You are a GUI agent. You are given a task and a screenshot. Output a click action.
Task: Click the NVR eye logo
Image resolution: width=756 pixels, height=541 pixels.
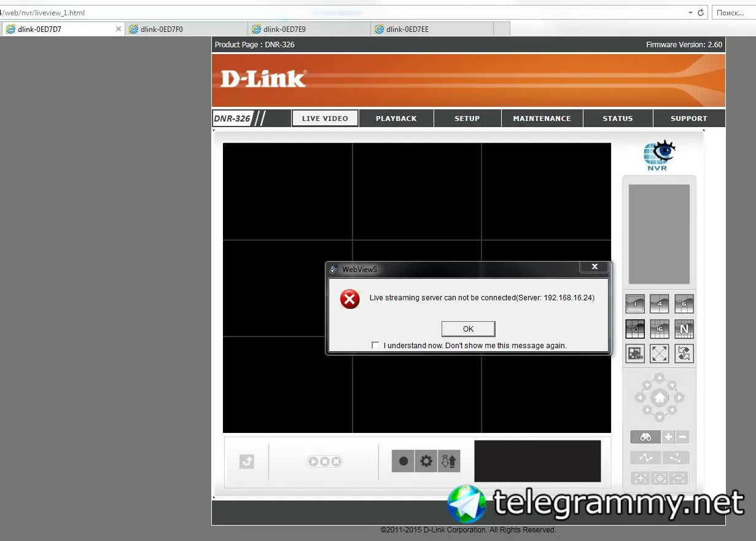pyautogui.click(x=659, y=156)
